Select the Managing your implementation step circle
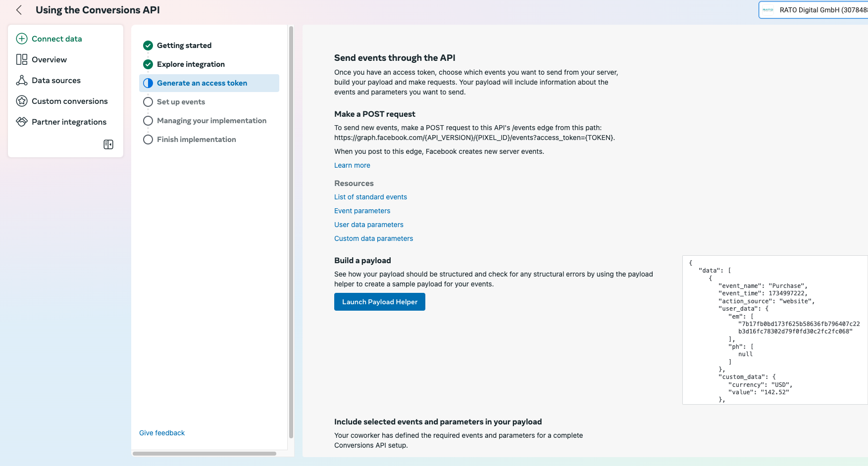 [x=148, y=120]
